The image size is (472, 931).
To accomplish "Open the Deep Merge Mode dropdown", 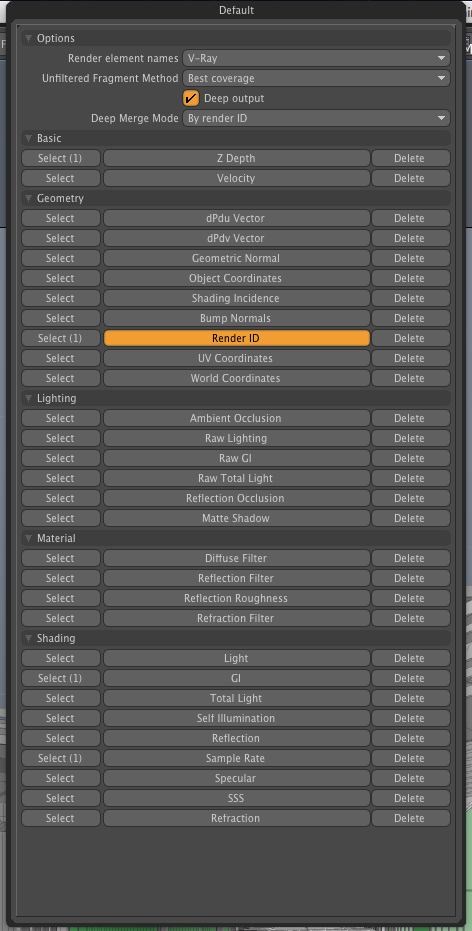I will 316,118.
